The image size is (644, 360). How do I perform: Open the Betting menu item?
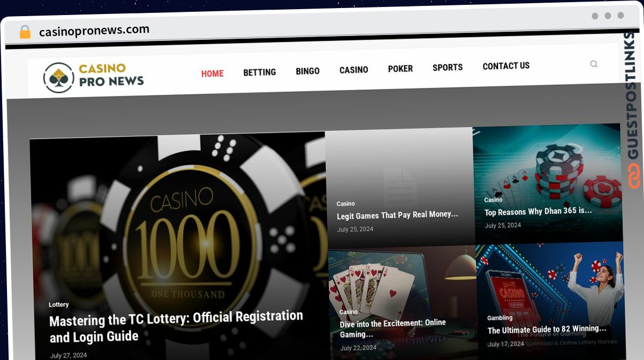pyautogui.click(x=260, y=72)
